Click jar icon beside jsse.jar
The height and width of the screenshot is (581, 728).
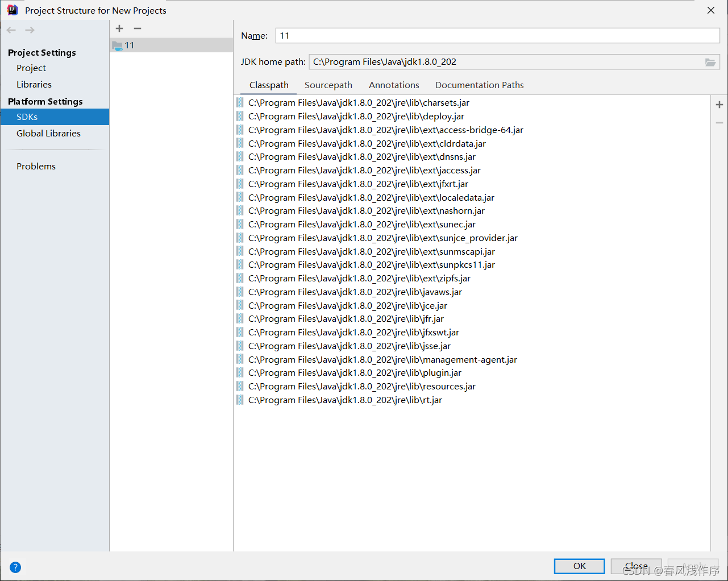240,346
